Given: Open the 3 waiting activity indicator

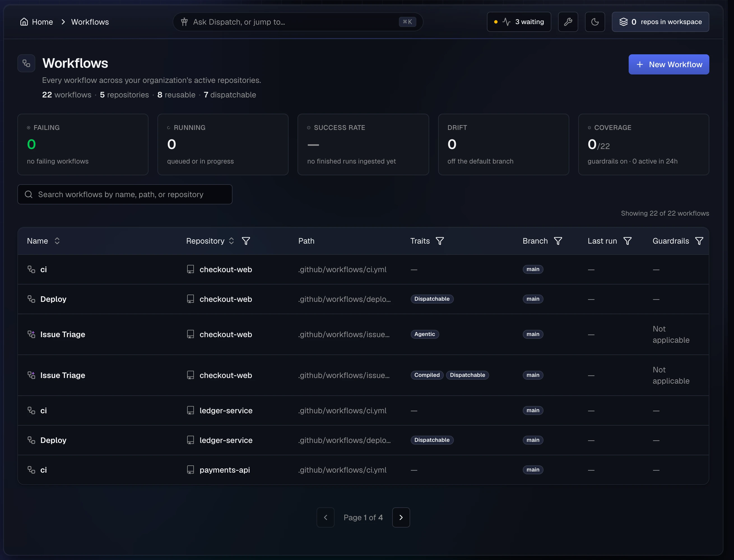Looking at the screenshot, I should pos(519,22).
